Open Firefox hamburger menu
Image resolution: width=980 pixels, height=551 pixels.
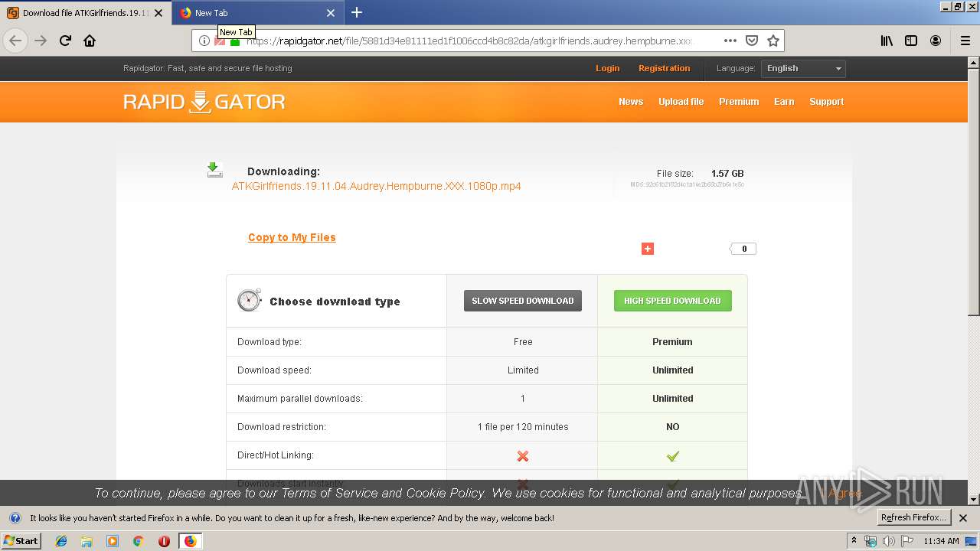click(965, 41)
